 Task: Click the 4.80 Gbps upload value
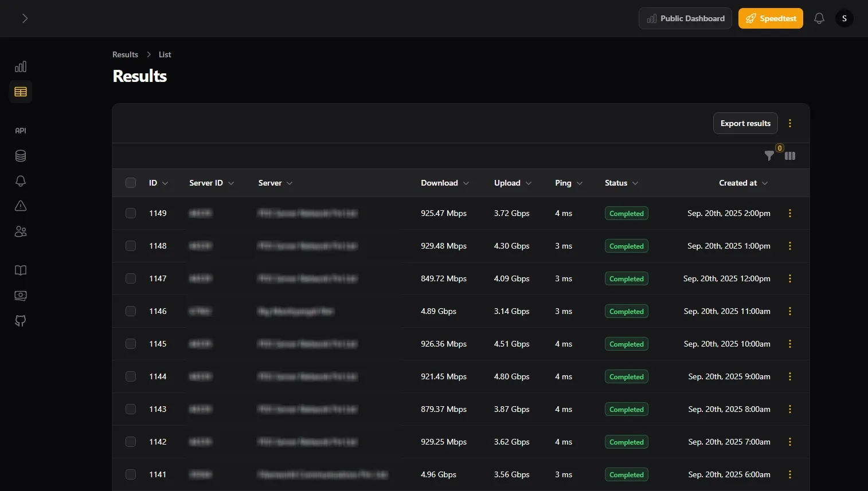pos(512,376)
